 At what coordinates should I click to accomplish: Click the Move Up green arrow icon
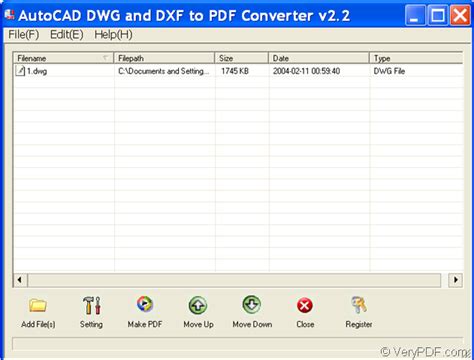(198, 305)
